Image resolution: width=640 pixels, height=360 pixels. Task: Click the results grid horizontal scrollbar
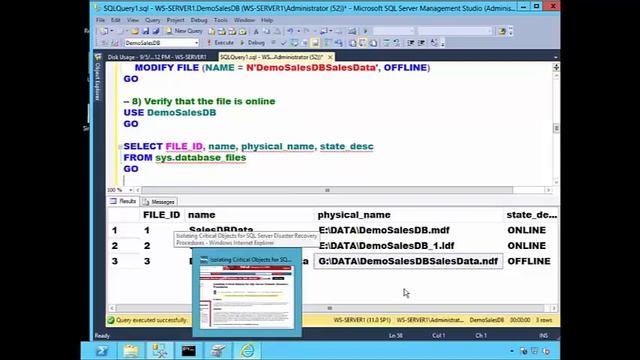tap(330, 308)
